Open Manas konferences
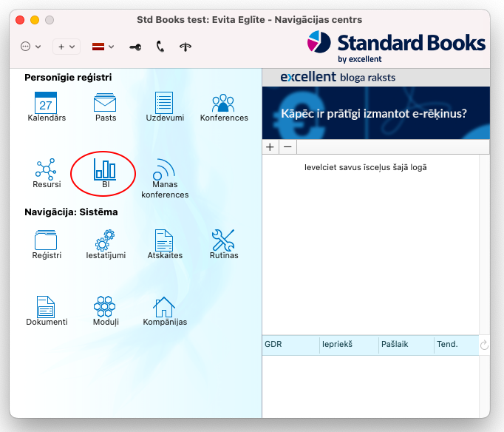 [164, 170]
